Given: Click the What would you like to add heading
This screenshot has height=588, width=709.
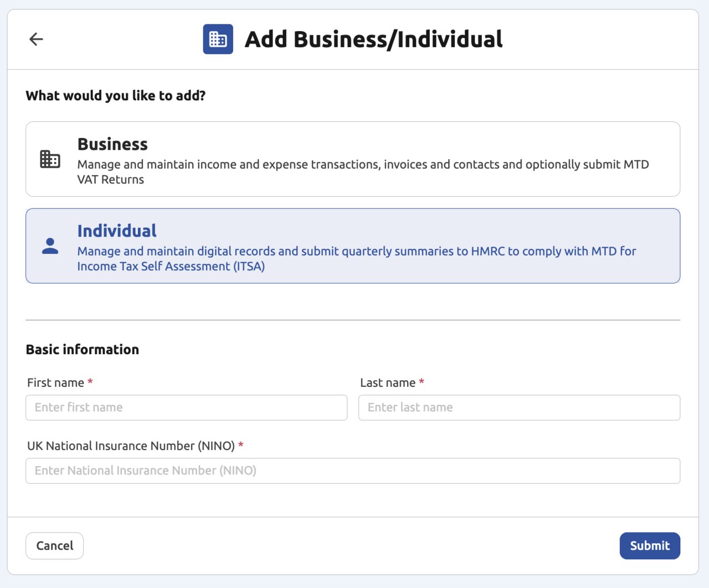Looking at the screenshot, I should point(116,95).
